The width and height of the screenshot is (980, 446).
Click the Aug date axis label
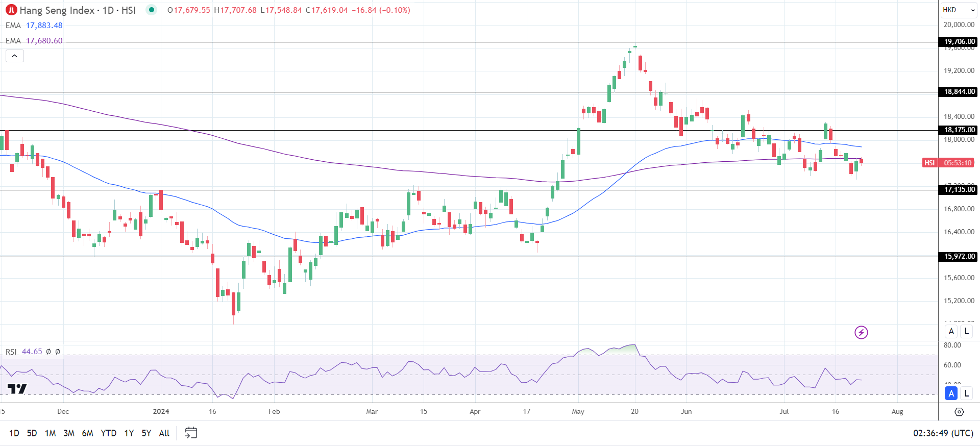[x=897, y=411]
